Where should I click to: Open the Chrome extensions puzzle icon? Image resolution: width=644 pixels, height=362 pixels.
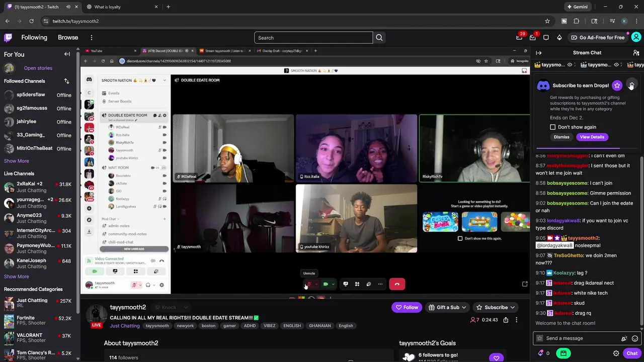point(577,21)
